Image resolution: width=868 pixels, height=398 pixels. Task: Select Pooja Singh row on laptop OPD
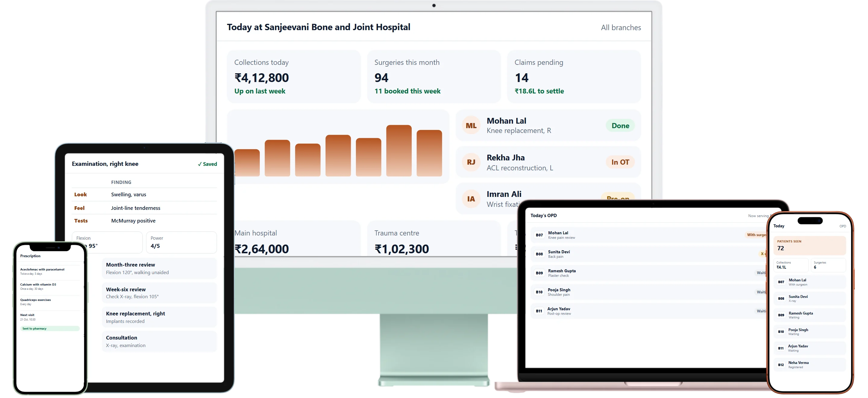pos(649,292)
